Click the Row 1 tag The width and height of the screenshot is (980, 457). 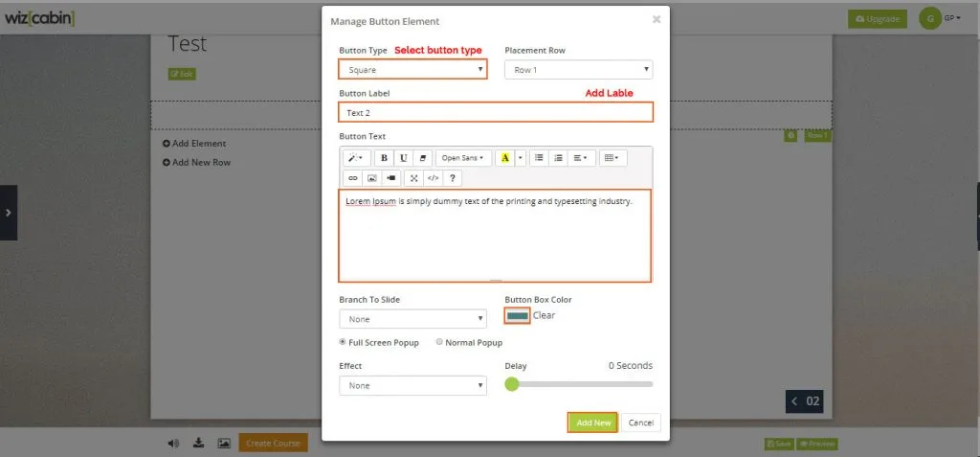[x=817, y=135]
